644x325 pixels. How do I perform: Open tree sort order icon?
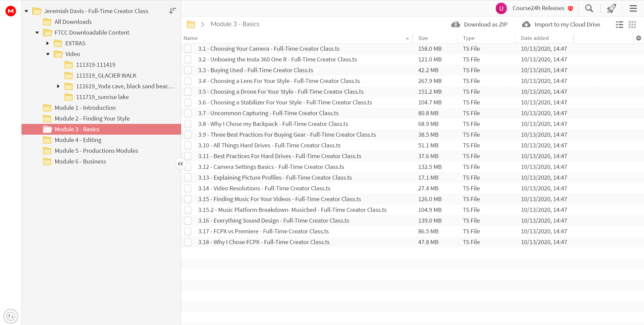point(172,11)
